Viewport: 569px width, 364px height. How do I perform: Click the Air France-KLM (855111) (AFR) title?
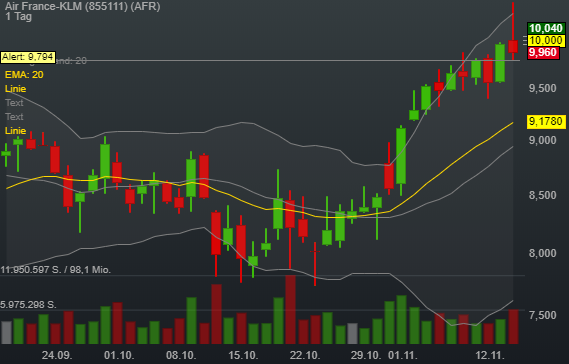[x=82, y=6]
